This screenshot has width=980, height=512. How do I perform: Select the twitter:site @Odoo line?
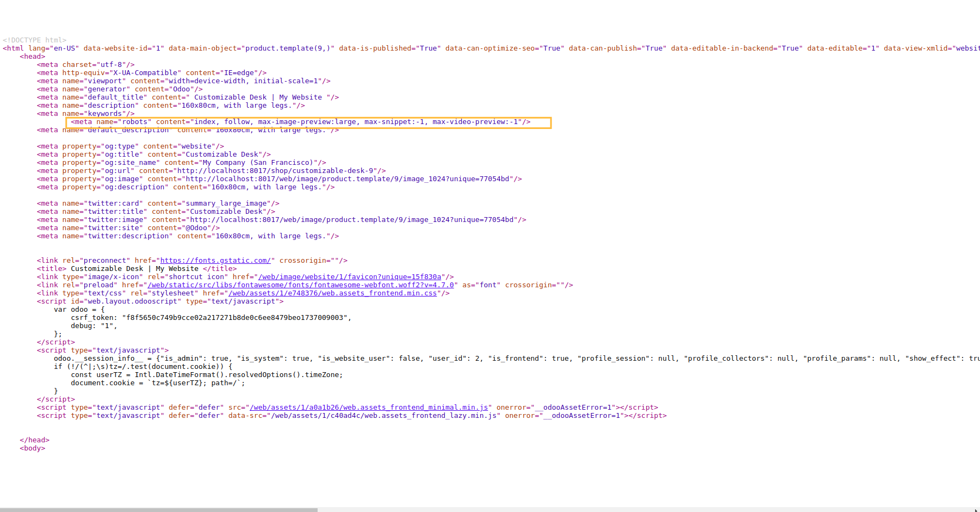coord(128,228)
